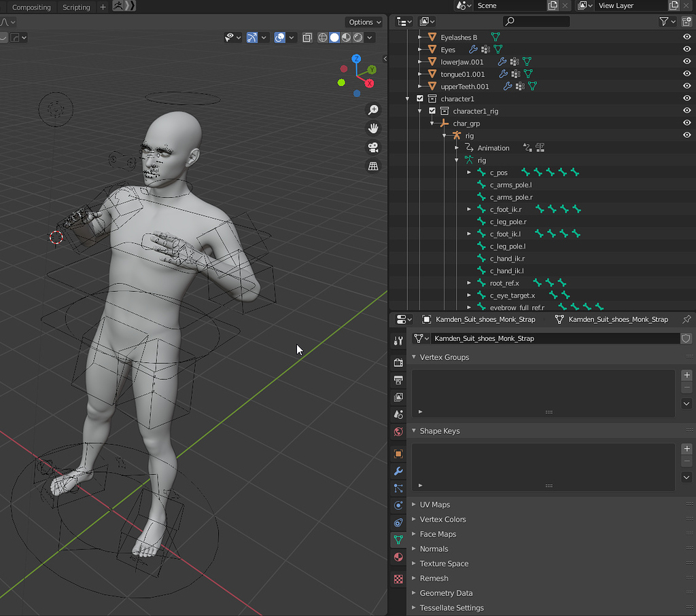Click the outliner search field
This screenshot has height=616, width=696.
coord(536,21)
